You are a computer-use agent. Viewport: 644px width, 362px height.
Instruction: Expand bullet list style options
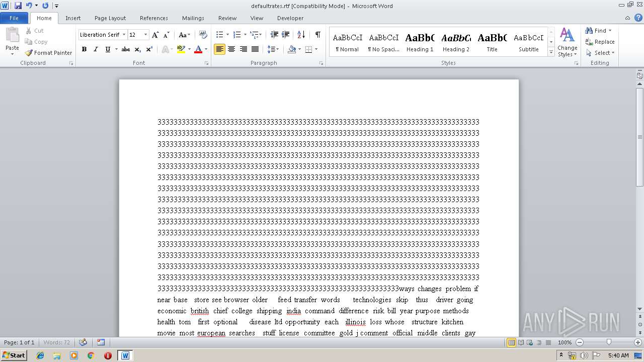click(227, 35)
